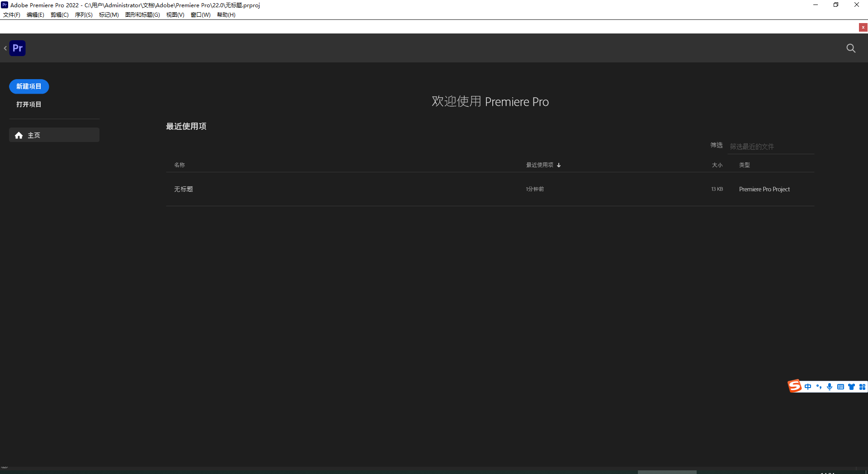The width and height of the screenshot is (868, 474).
Task: Select the 主页 sidebar item
Action: [x=54, y=135]
